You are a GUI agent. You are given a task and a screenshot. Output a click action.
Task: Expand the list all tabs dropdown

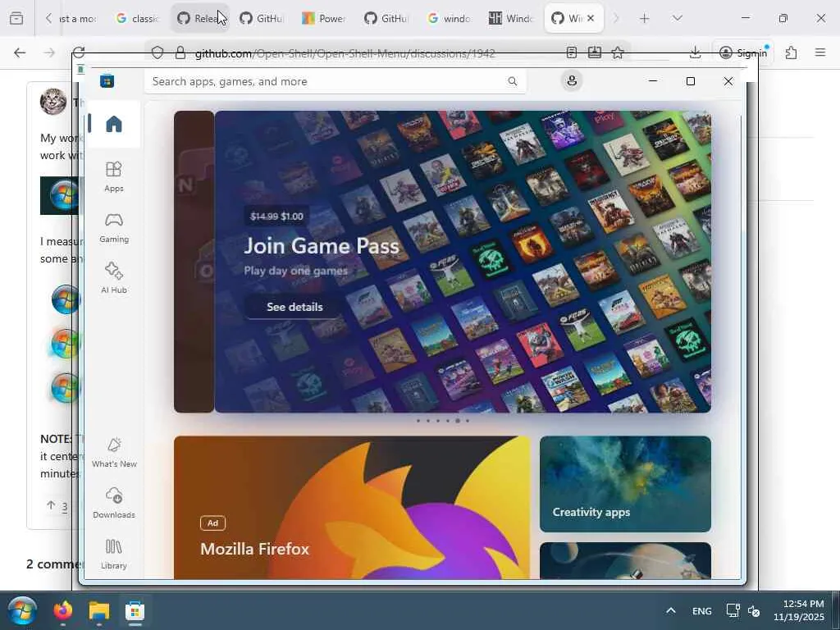point(677,18)
